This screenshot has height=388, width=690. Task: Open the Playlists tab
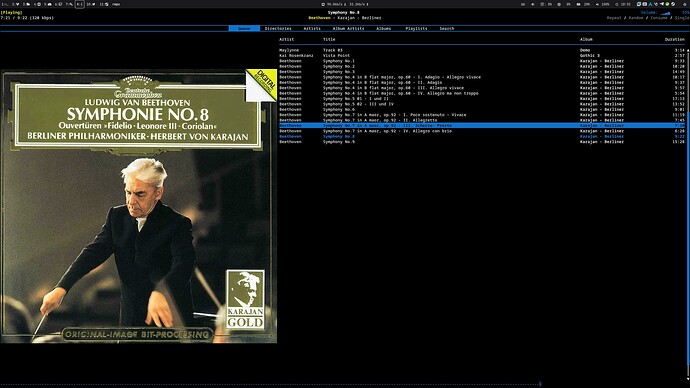click(x=416, y=29)
